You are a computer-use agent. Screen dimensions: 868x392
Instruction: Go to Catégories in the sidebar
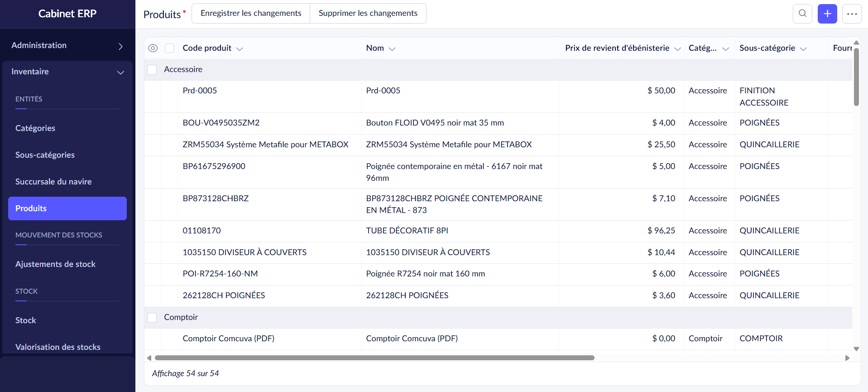click(x=35, y=128)
